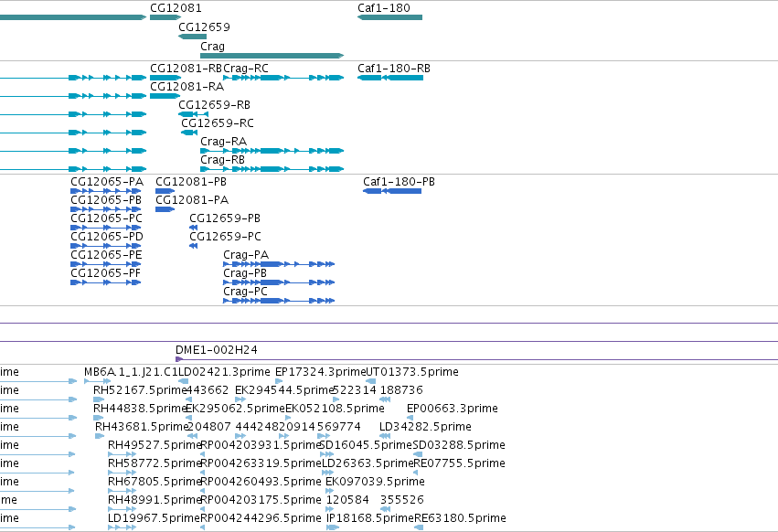The image size is (778, 532).
Task: Select the CG12081 gene bar
Action: coord(165,17)
